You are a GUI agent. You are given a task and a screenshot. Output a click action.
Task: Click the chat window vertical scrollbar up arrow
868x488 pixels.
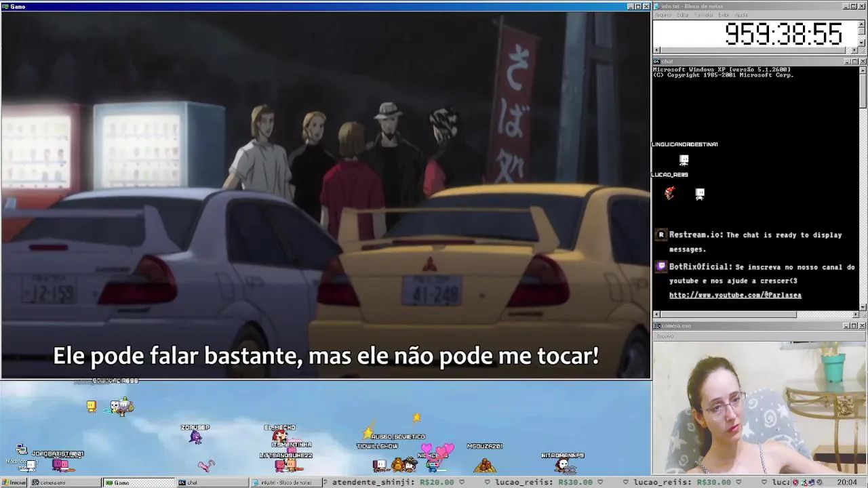pos(863,69)
